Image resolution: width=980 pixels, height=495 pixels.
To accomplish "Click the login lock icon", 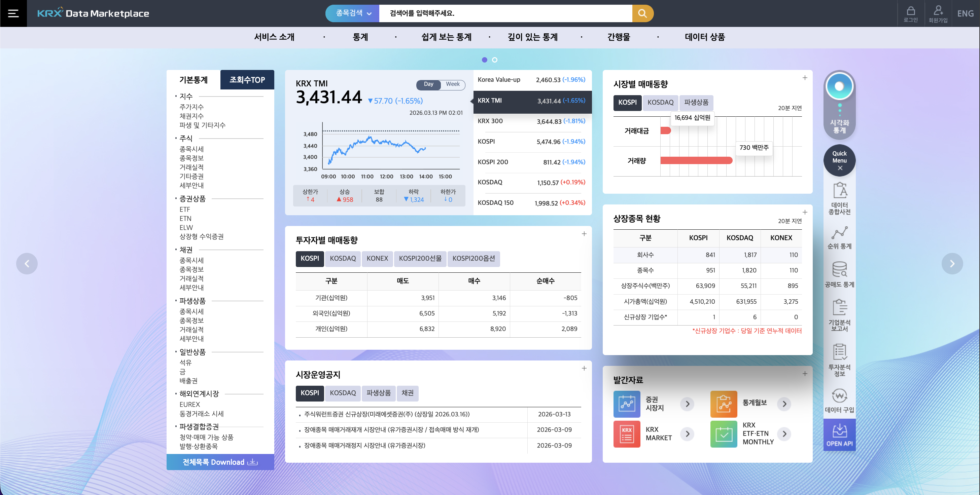I will click(910, 11).
